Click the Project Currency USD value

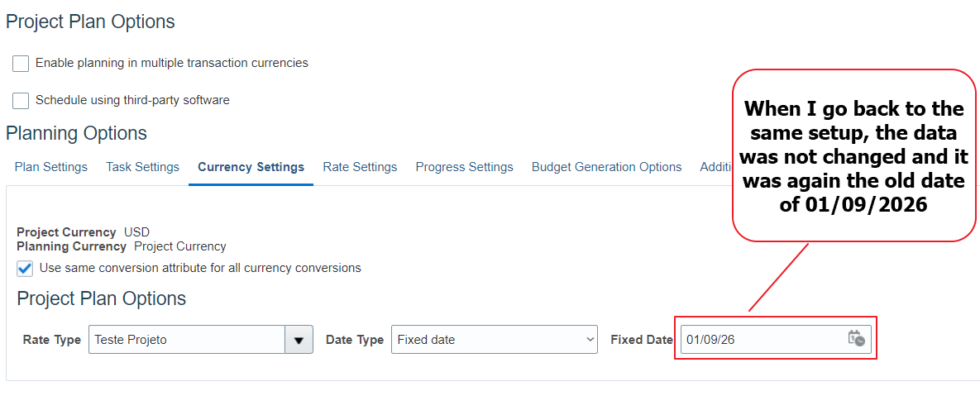(x=137, y=231)
